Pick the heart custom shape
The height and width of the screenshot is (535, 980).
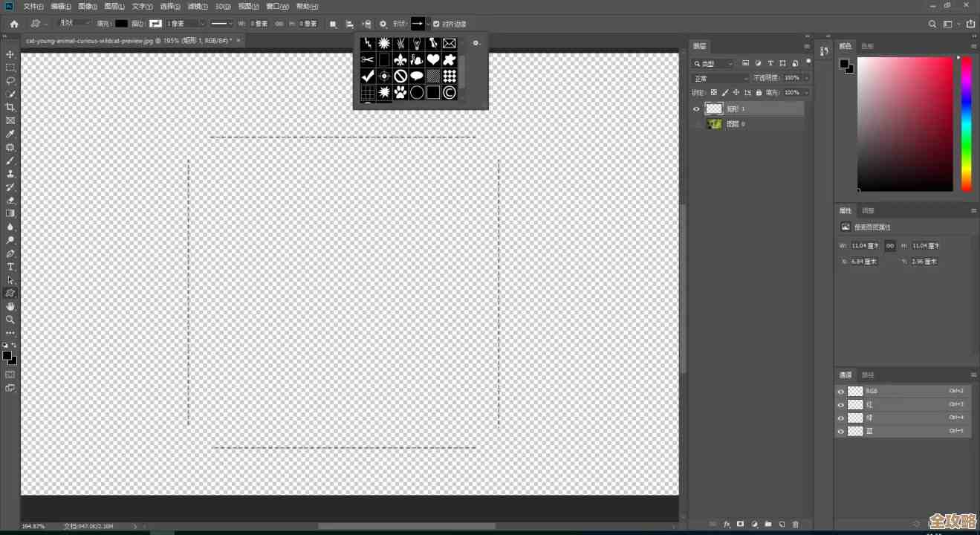tap(433, 59)
